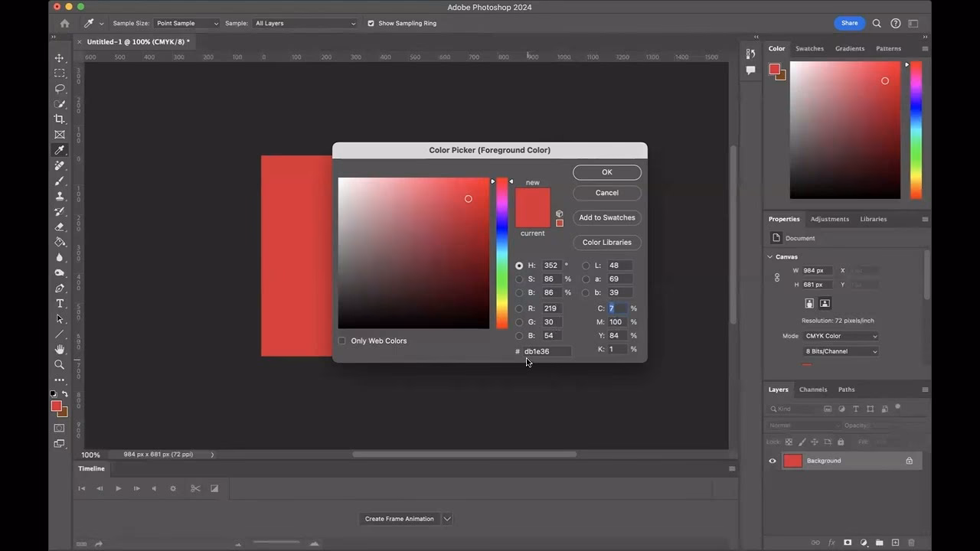
Task: Switch to the Swatches tab
Action: coord(809,48)
